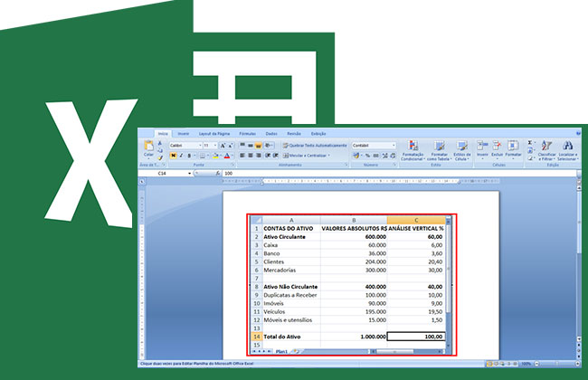Open Estilos de Célula gallery
588x380 pixels.
pos(462,150)
